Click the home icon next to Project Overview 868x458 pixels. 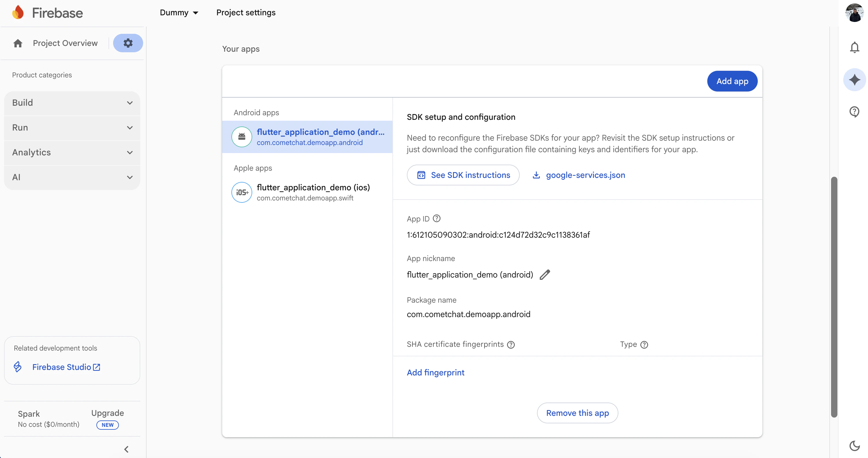(17, 43)
